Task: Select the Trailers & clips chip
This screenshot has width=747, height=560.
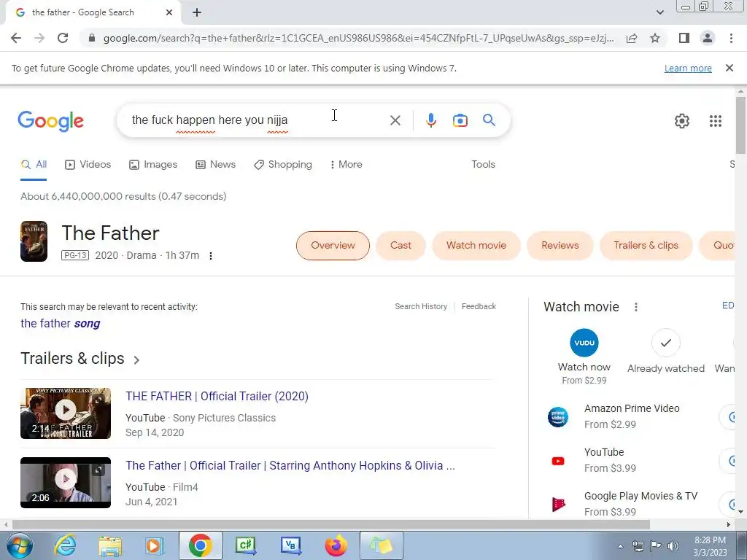Action: 646,246
